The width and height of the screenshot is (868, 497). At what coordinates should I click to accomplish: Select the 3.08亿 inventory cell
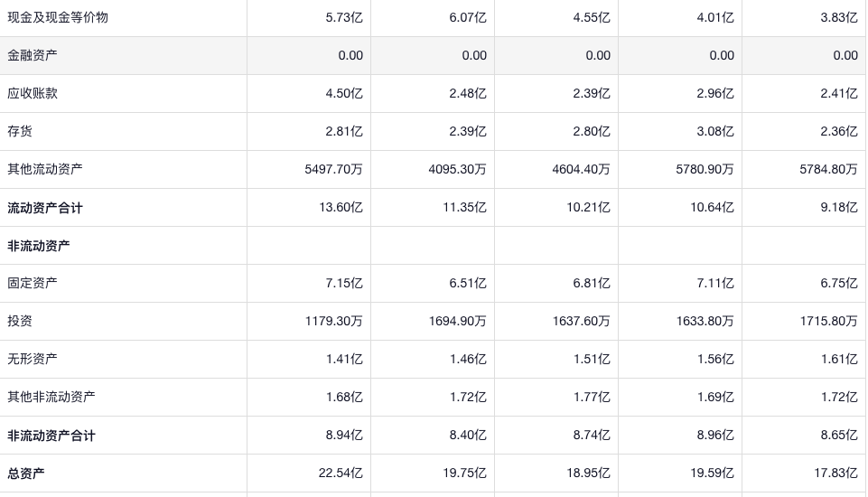pyautogui.click(x=715, y=131)
